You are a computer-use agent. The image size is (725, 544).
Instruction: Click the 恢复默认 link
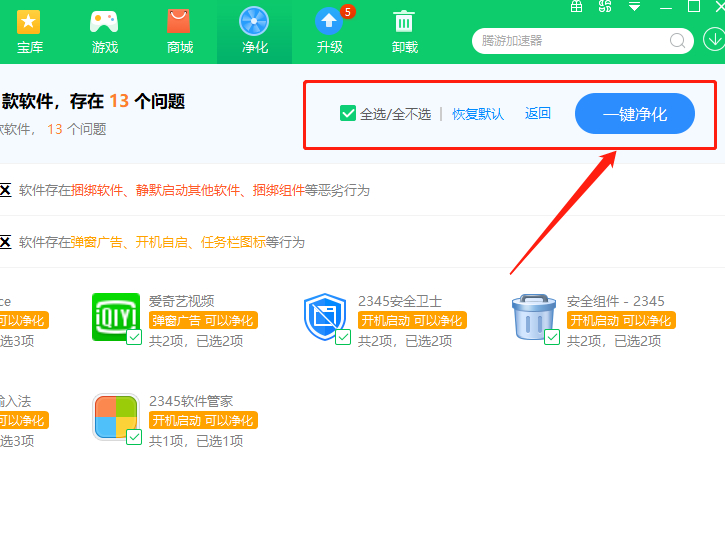pos(478,114)
